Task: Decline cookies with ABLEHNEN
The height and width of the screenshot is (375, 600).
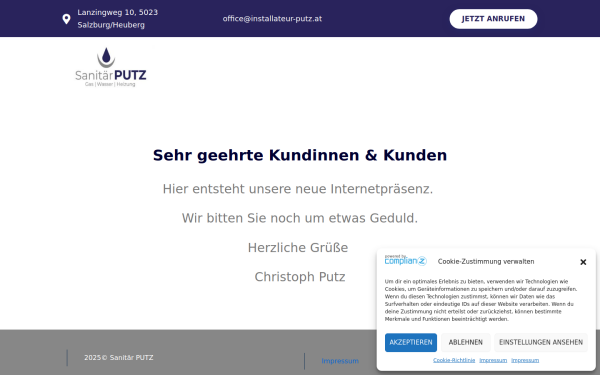Action: (466, 342)
